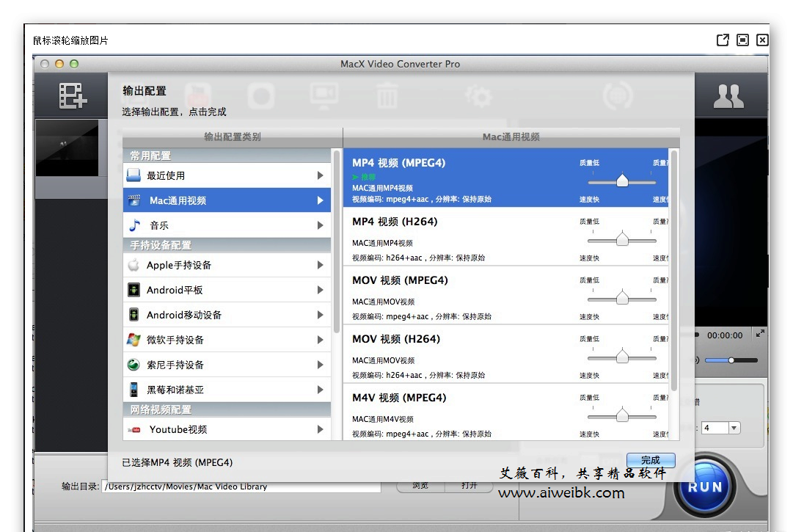This screenshot has width=793, height=532.
Task: Expand the 最近使用 submenu arrow
Action: pyautogui.click(x=320, y=175)
